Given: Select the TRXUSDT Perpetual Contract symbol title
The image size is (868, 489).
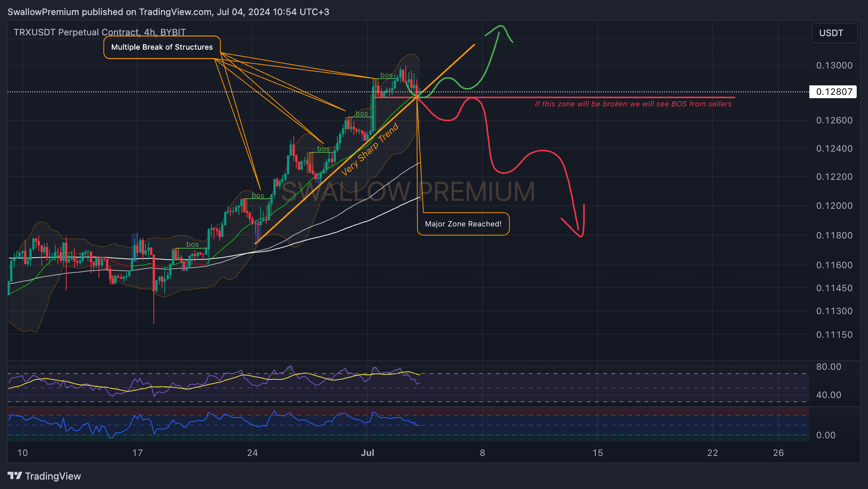Looking at the screenshot, I should 100,32.
